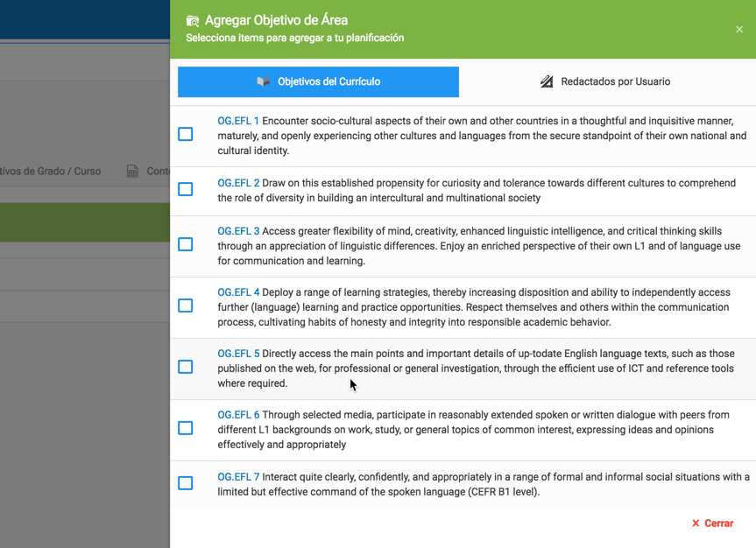Close the panel with the X icon
This screenshot has height=548, width=756.
click(x=739, y=30)
